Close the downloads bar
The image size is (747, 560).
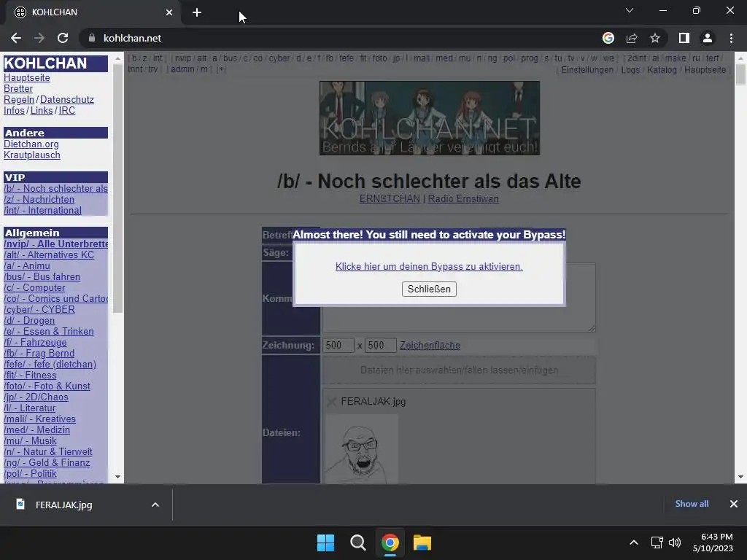tap(734, 504)
